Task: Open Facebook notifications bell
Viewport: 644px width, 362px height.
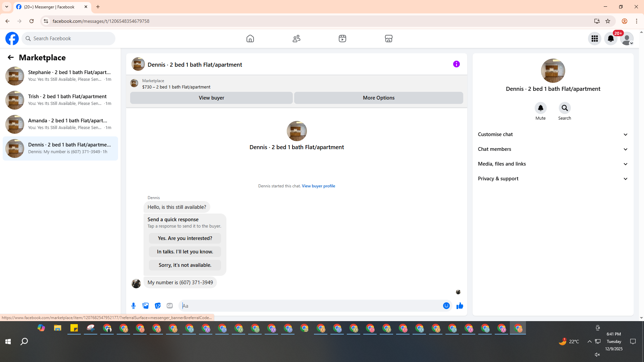Action: tap(610, 39)
